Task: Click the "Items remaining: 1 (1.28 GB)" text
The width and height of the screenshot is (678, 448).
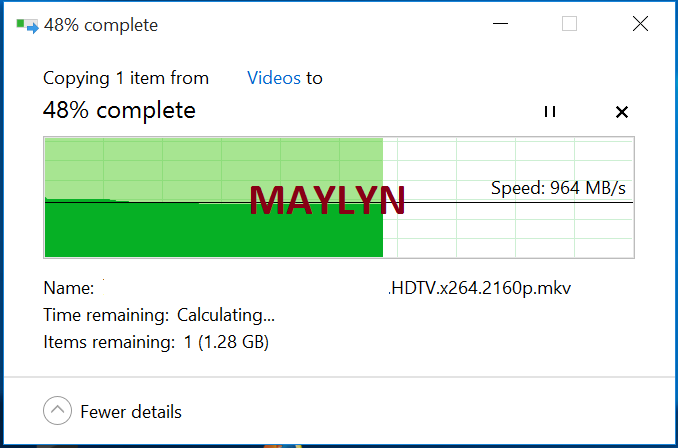Action: tap(156, 342)
